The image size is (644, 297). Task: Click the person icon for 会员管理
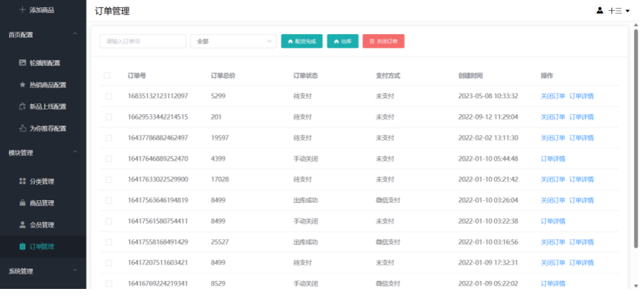(22, 224)
